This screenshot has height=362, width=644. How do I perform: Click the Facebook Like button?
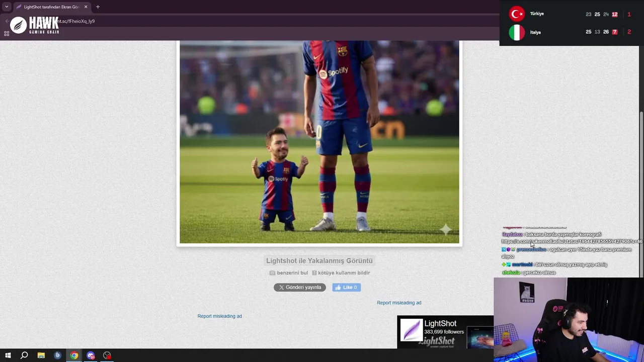[x=346, y=288]
